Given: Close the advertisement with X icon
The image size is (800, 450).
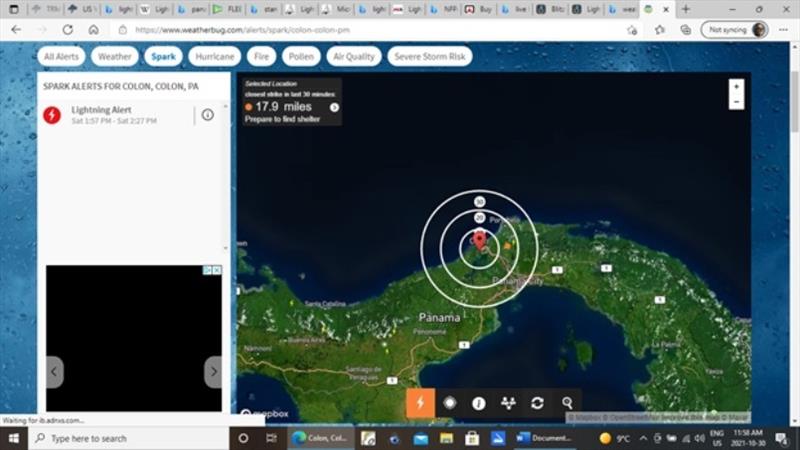Looking at the screenshot, I should coord(217,270).
